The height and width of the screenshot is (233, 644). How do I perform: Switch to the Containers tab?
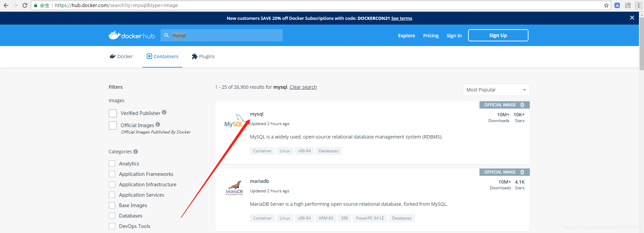click(x=163, y=56)
